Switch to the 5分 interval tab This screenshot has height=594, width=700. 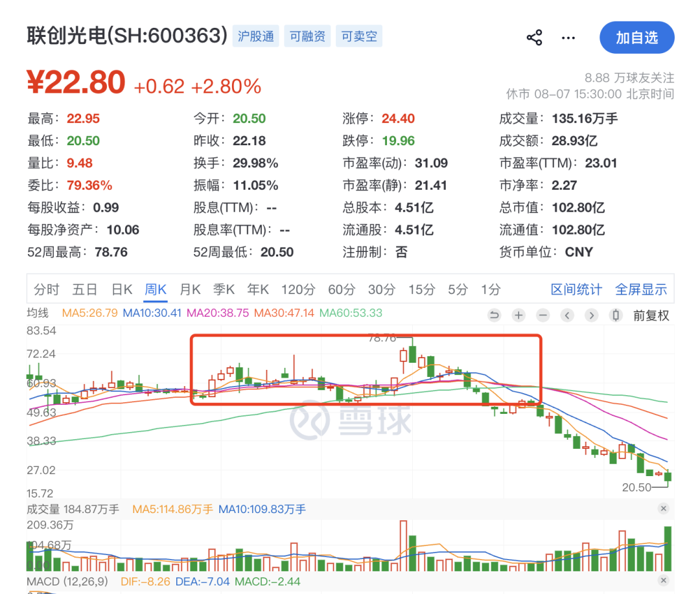pyautogui.click(x=458, y=290)
